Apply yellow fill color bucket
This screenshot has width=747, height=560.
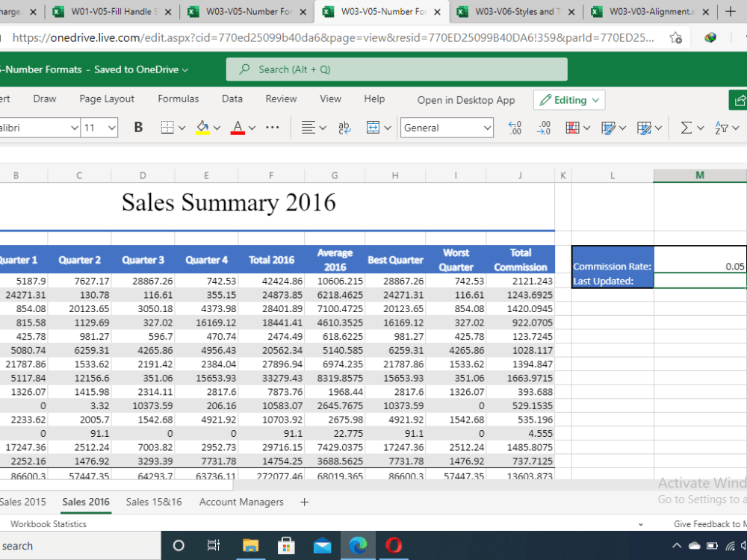203,128
